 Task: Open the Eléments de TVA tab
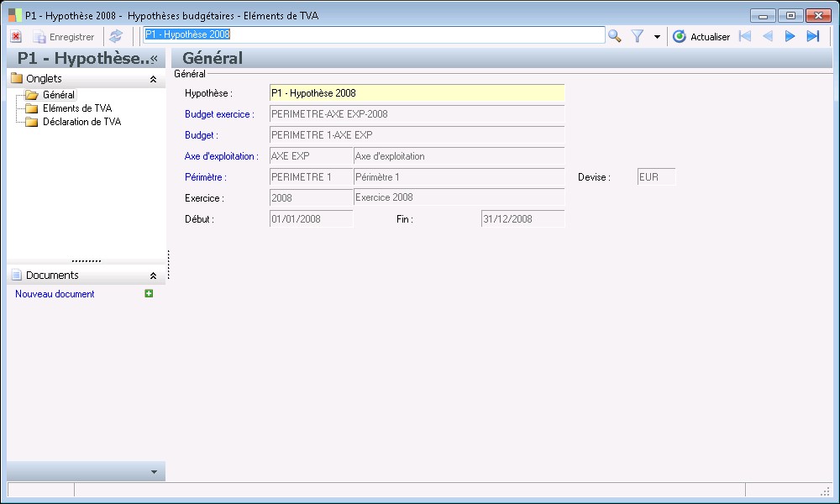tap(77, 108)
